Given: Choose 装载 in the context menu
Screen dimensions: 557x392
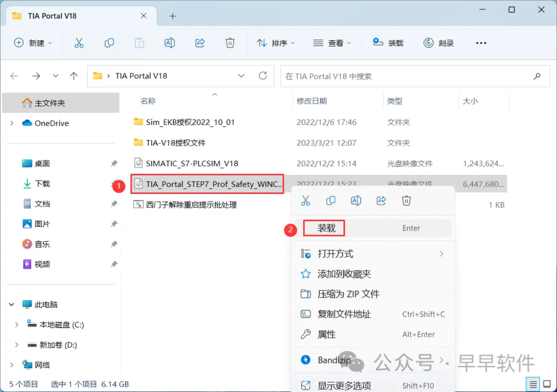Looking at the screenshot, I should click(x=373, y=228).
